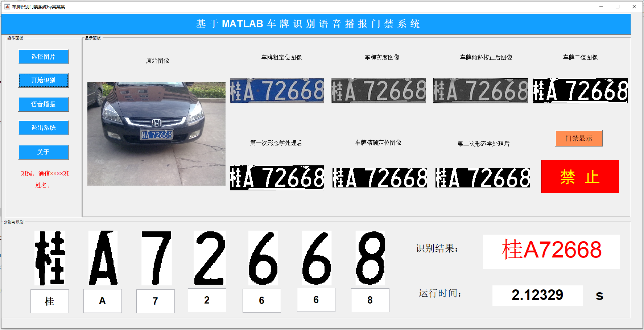Image resolution: width=644 pixels, height=330 pixels.
Task: Click segmented character image 桂
Action: (50, 258)
